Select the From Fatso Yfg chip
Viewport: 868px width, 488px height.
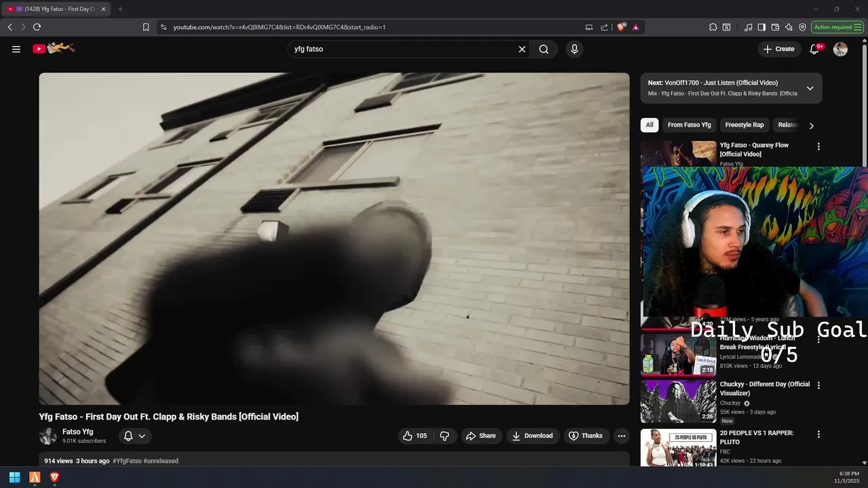pyautogui.click(x=689, y=125)
